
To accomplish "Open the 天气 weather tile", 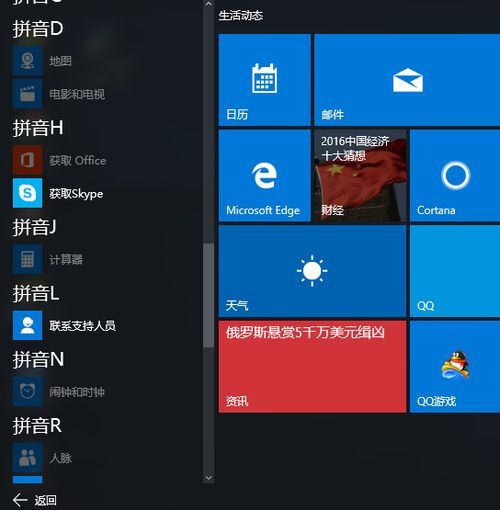I will click(312, 271).
